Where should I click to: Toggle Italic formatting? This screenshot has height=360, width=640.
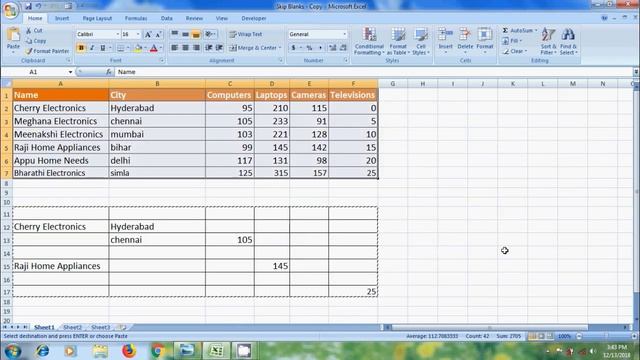92,48
